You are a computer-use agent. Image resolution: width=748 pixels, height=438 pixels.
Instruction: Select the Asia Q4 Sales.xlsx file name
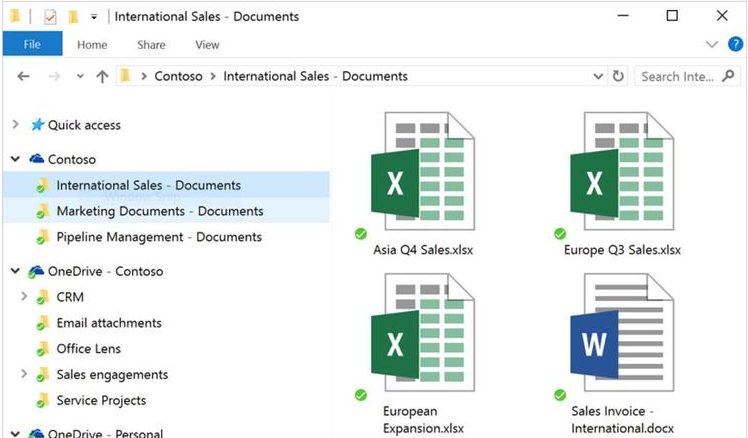click(x=423, y=250)
